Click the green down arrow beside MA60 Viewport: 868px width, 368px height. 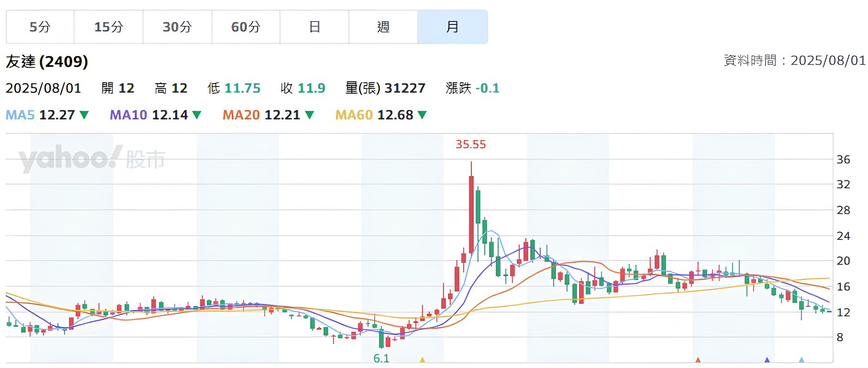click(x=422, y=115)
